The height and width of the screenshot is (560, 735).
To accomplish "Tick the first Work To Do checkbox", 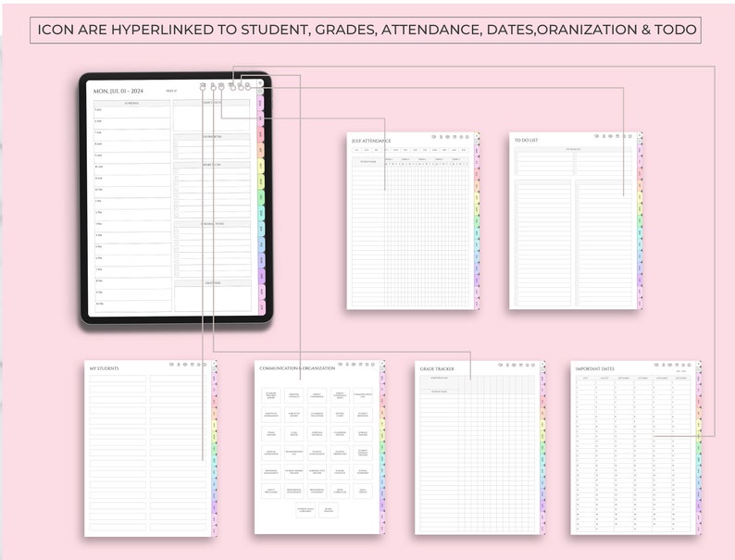I will point(177,171).
